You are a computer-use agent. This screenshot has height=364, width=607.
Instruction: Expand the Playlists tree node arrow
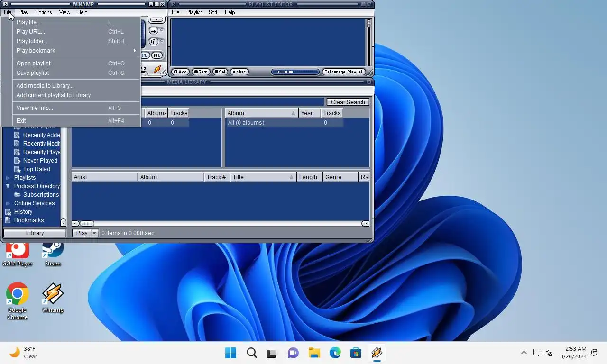[x=8, y=178]
